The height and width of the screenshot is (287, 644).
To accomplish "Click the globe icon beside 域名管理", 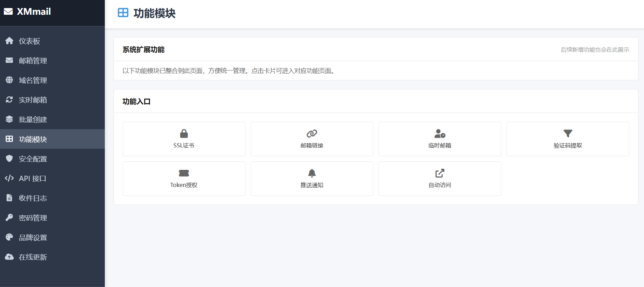I will [x=9, y=80].
